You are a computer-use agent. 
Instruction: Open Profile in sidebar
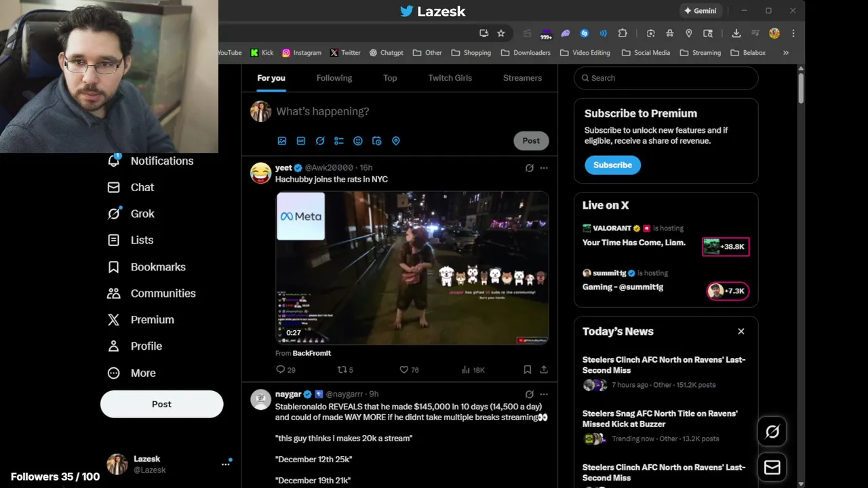[x=135, y=346]
